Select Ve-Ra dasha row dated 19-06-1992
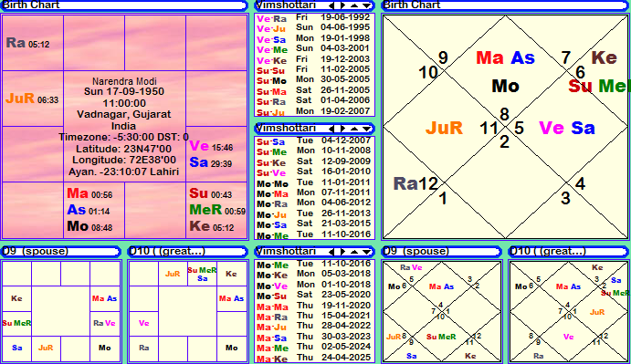The image size is (631, 364). (x=313, y=18)
